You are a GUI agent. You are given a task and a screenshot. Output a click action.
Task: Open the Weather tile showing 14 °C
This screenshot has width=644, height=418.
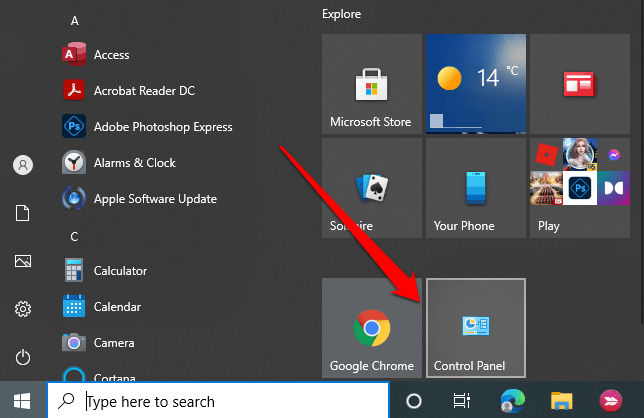pyautogui.click(x=476, y=84)
